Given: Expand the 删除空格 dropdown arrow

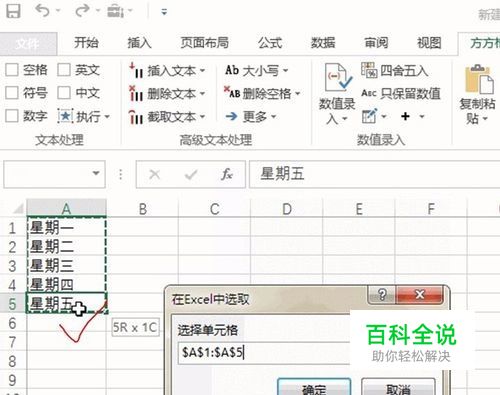Looking at the screenshot, I should pyautogui.click(x=297, y=93).
